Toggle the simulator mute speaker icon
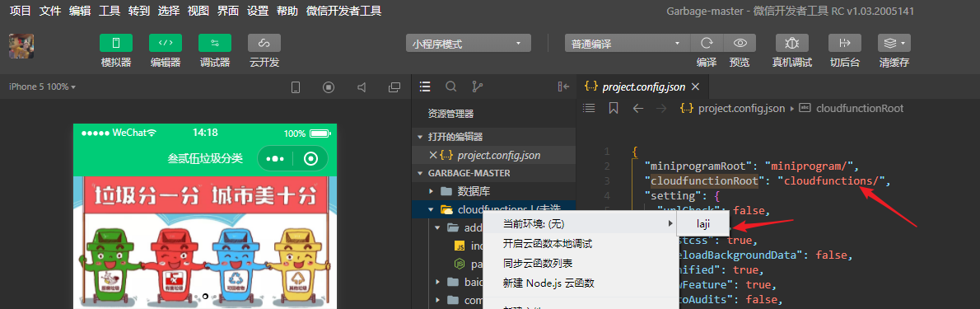Viewport: 980px width, 309px height. click(x=362, y=87)
